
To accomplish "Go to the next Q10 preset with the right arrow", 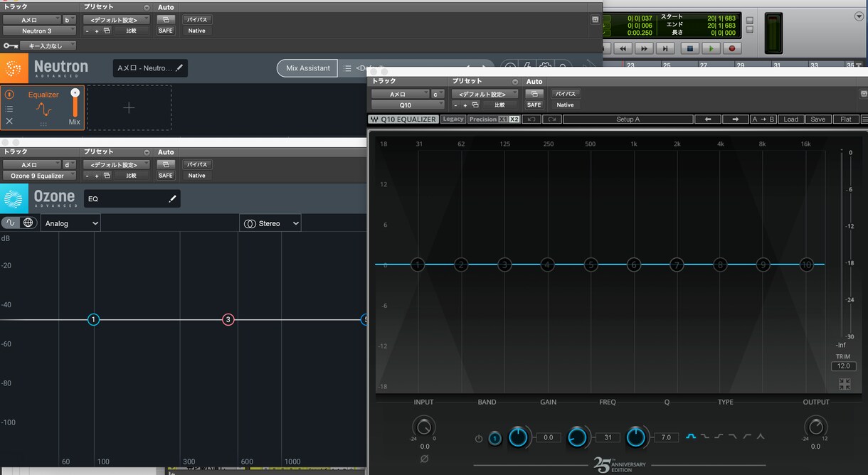I will 736,119.
